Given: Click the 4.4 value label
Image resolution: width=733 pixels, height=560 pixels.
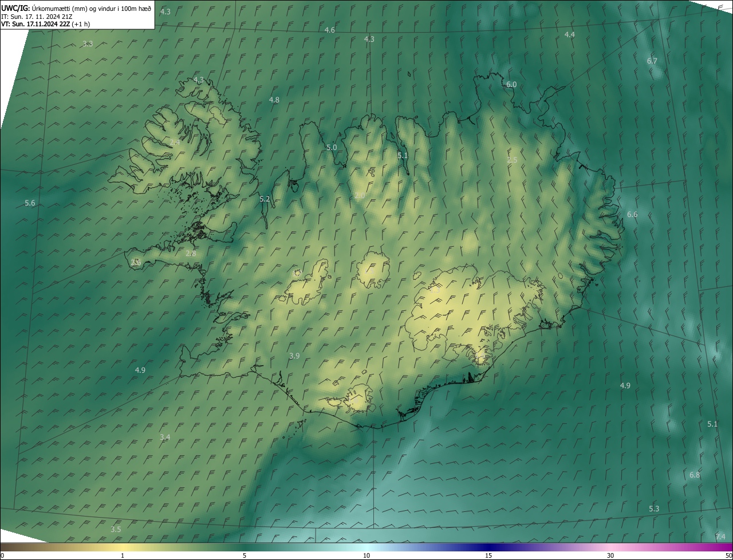Looking at the screenshot, I should point(570,35).
